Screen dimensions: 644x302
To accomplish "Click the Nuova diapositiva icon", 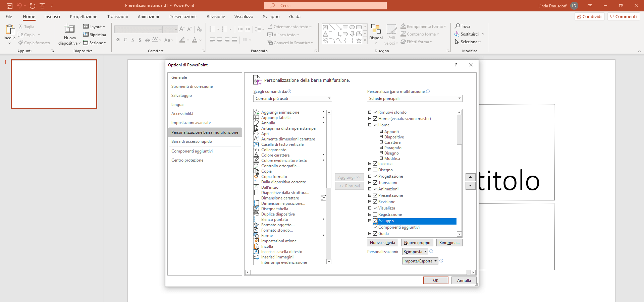I will [70, 29].
